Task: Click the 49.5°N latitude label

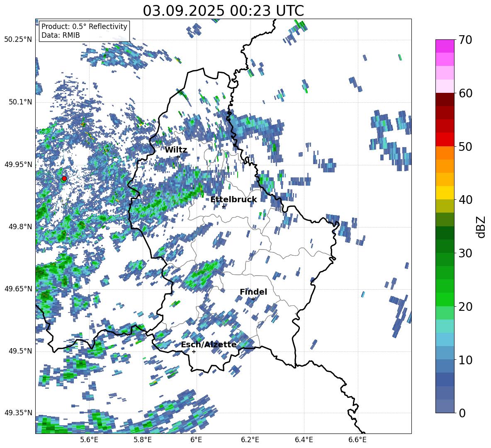Action: tap(20, 351)
